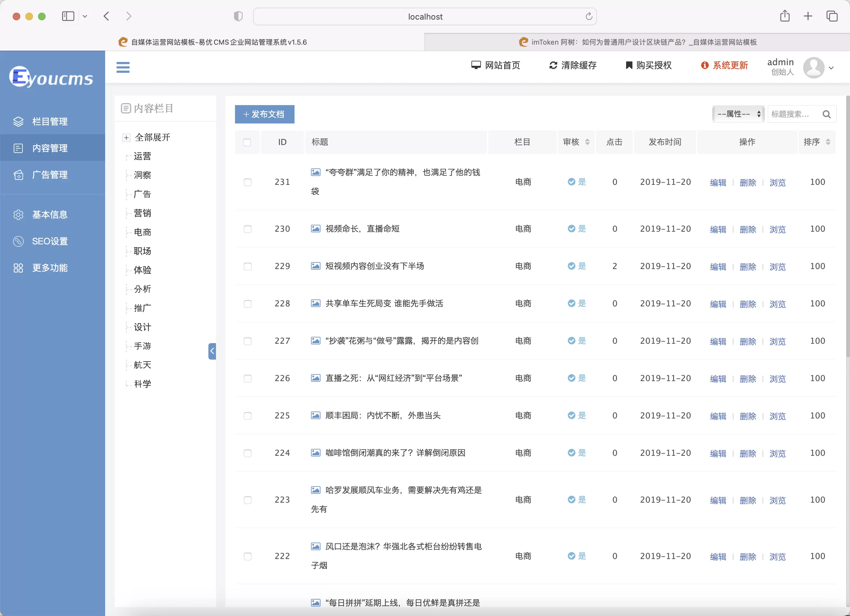Collapse the content column panel arrow
This screenshot has width=850, height=616.
[x=212, y=351]
